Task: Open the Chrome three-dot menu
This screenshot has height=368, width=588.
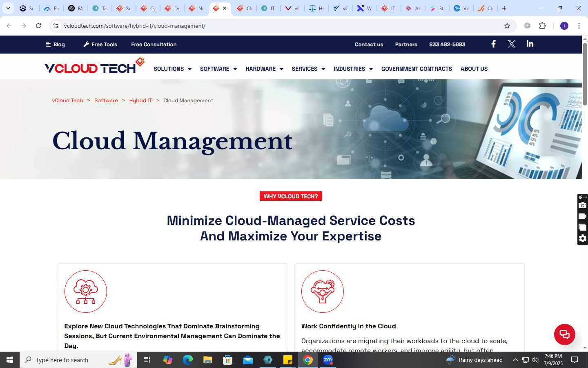Action: click(x=579, y=26)
